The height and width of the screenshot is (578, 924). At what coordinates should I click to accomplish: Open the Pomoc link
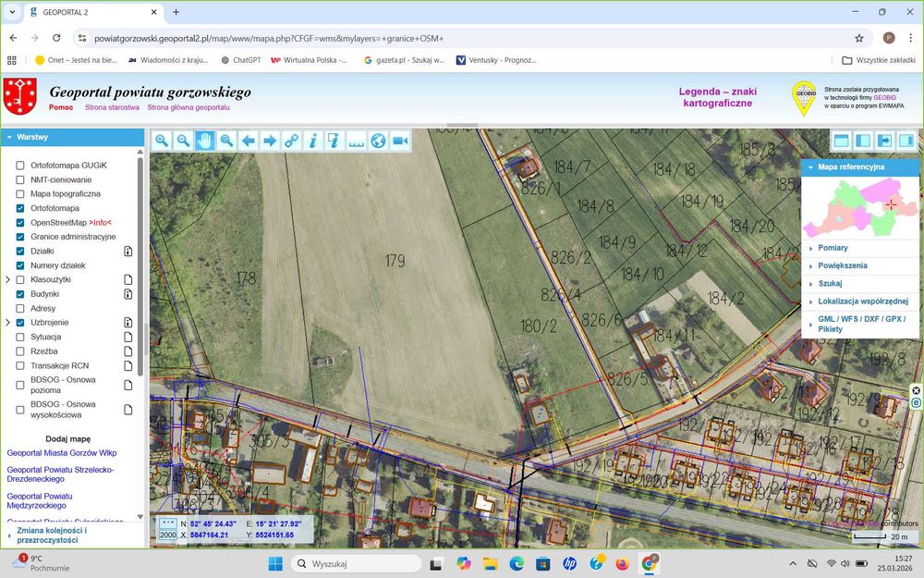(61, 107)
